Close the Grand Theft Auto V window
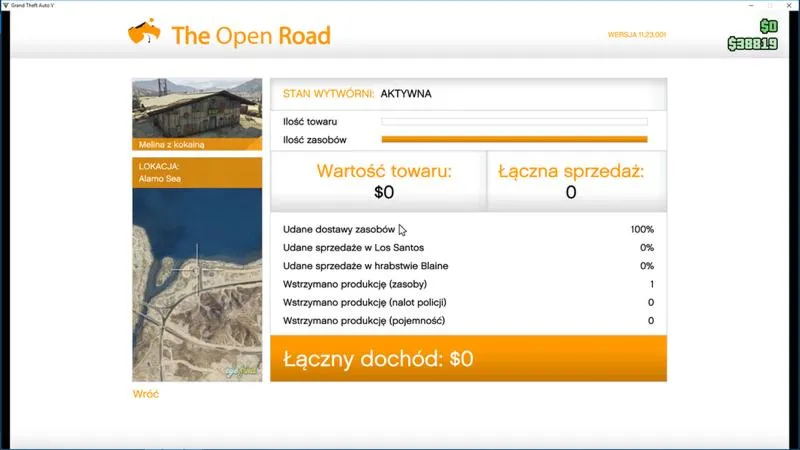Screen dimensions: 800x450 pos(789,5)
